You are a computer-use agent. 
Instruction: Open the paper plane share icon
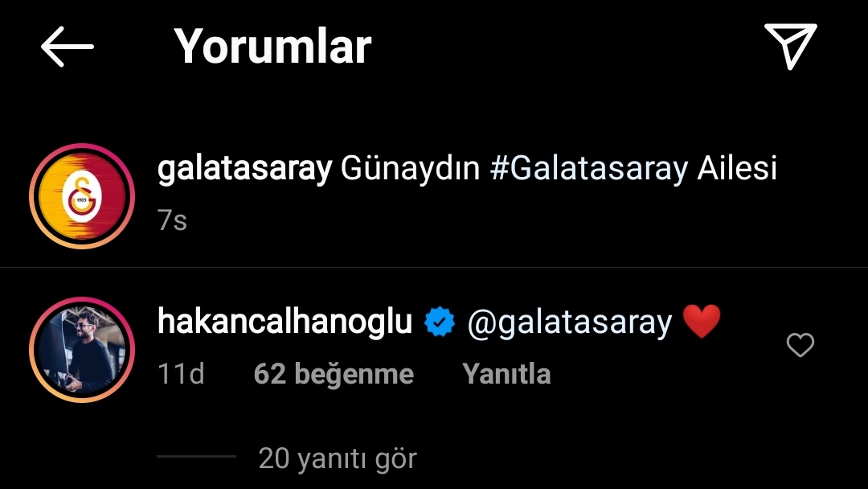[791, 45]
